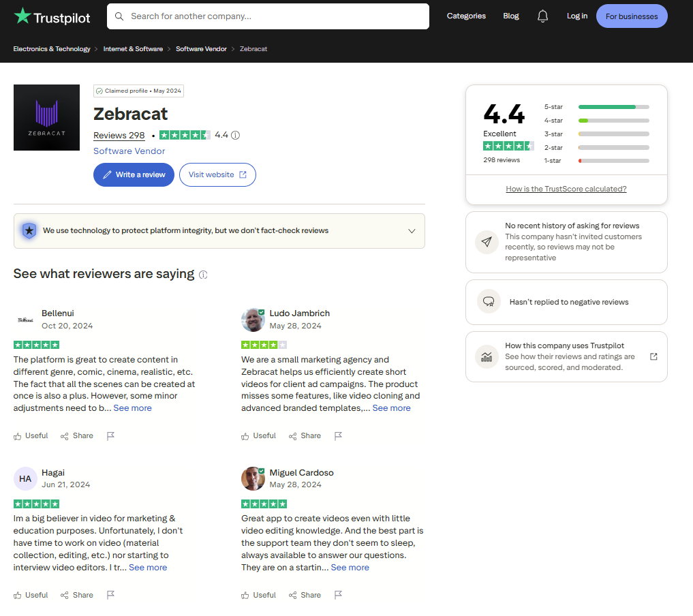Image resolution: width=693 pixels, height=616 pixels.
Task: Flag Bellenui's review
Action: click(110, 435)
